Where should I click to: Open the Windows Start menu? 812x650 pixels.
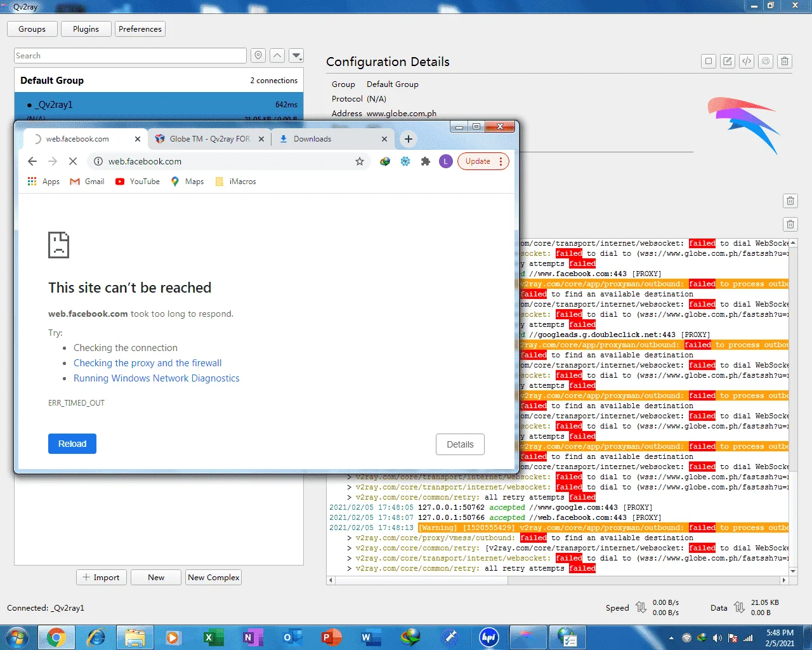click(x=17, y=637)
